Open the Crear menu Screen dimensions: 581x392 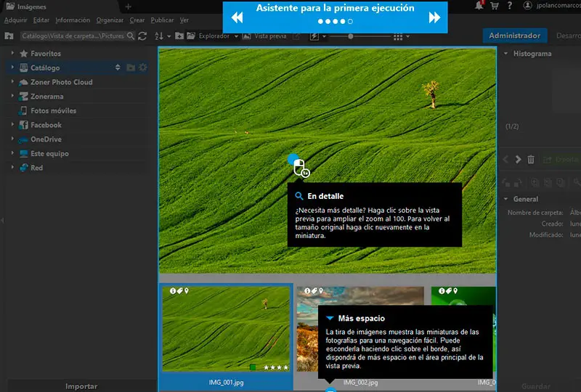(137, 20)
